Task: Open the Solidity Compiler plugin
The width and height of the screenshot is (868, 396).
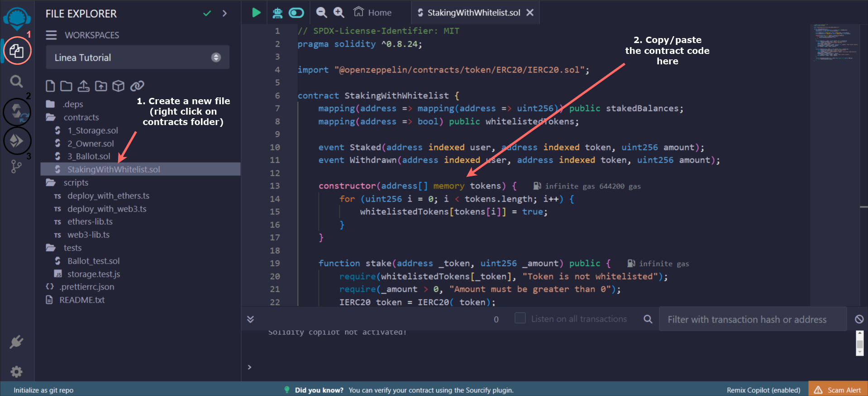Action: pyautogui.click(x=17, y=111)
